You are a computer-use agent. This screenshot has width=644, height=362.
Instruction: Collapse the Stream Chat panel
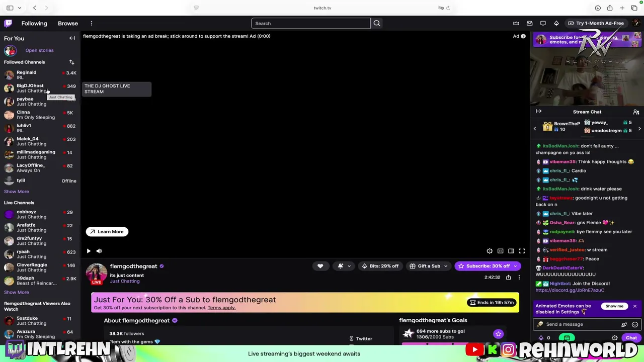tap(539, 112)
